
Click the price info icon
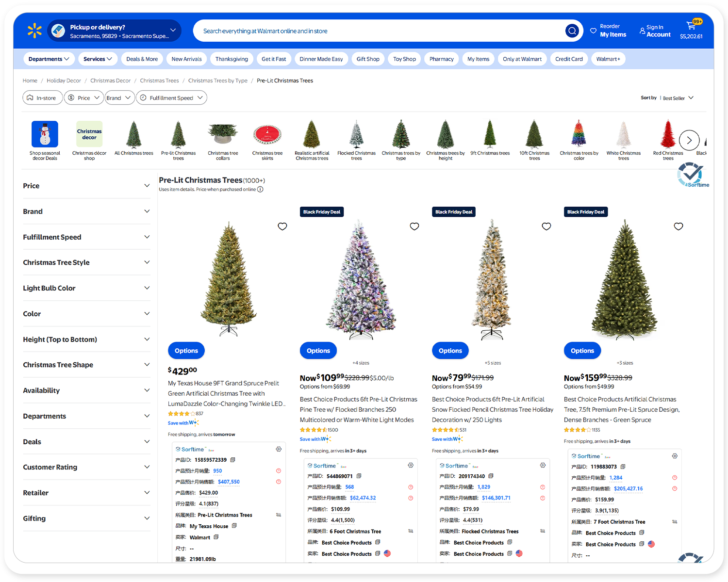click(x=260, y=190)
